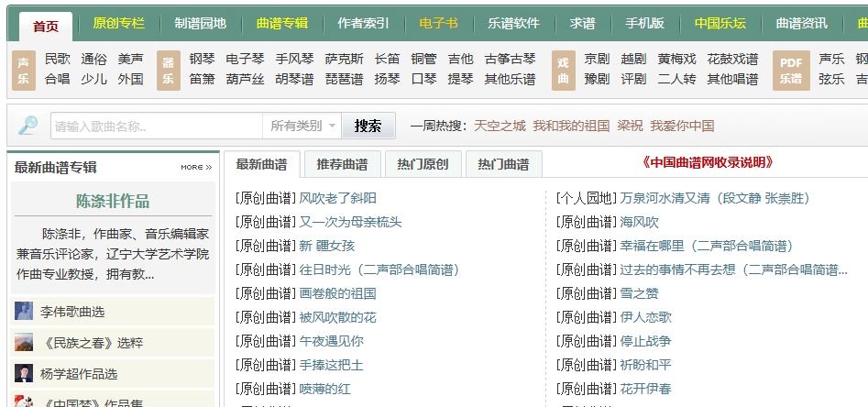868x407 pixels.
Task: Open the 电子琴 instrument category
Action: tap(246, 59)
